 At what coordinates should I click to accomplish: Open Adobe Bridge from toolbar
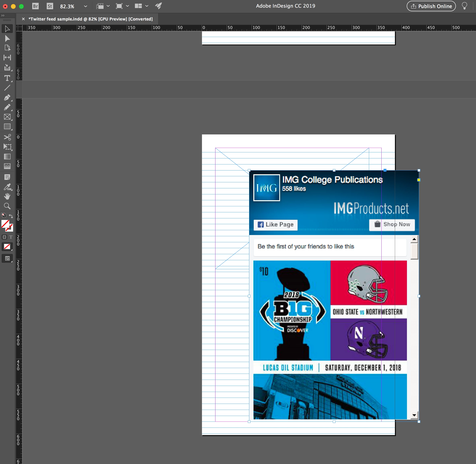(35, 6)
